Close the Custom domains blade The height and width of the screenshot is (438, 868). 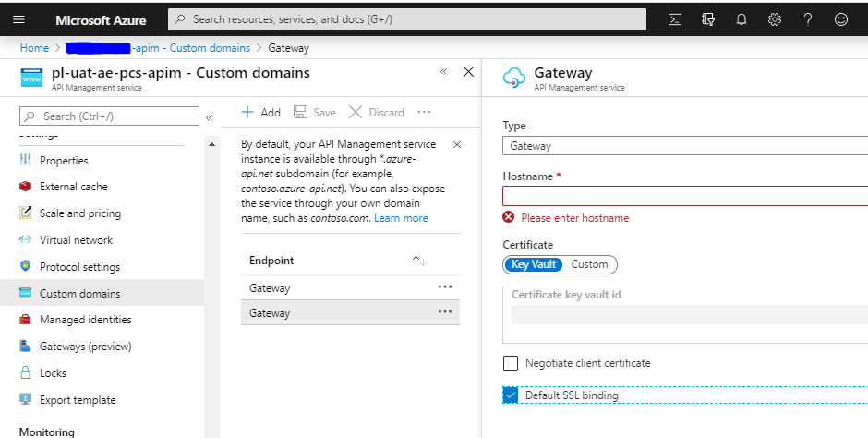[x=468, y=71]
